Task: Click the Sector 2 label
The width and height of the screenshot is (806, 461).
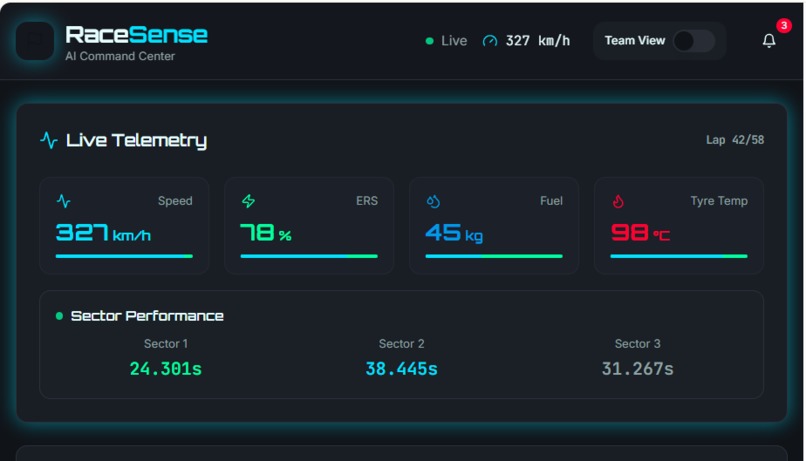Action: tap(401, 344)
